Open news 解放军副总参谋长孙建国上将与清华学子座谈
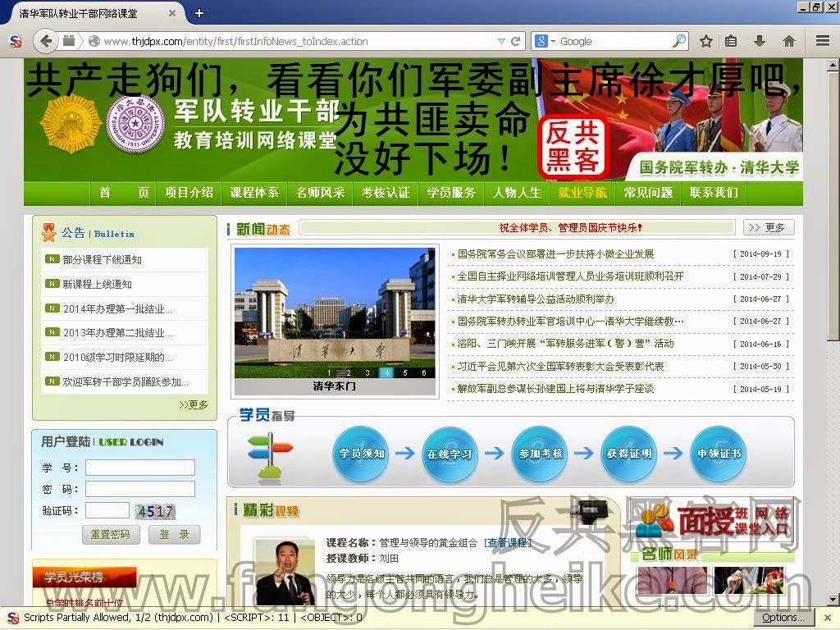 click(555, 389)
